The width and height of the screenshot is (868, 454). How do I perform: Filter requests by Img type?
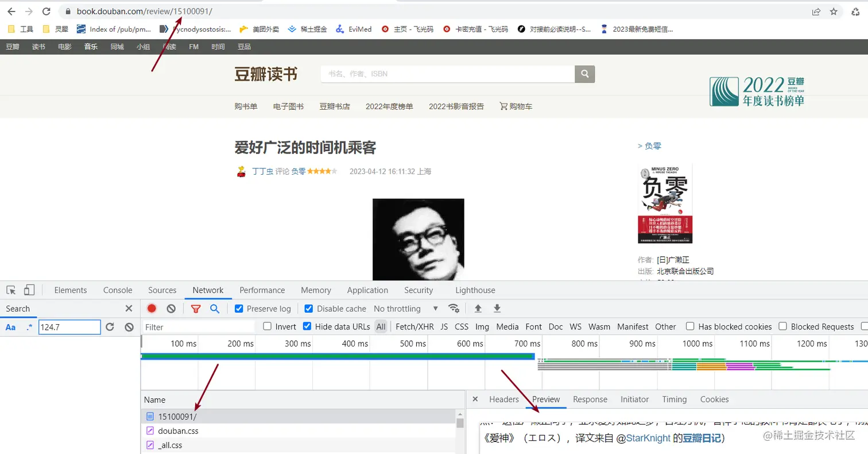[x=482, y=326]
